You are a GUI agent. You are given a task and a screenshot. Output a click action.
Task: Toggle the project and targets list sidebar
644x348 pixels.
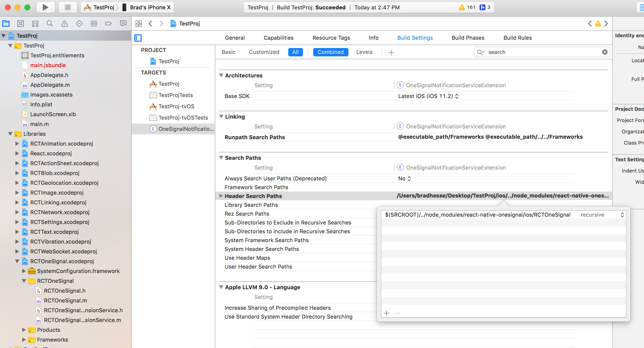click(138, 38)
